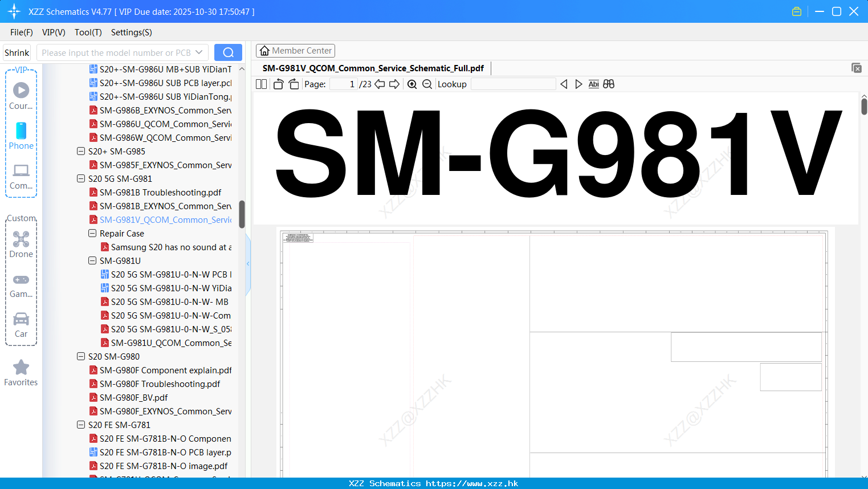
Task: Zoom in on the PDF
Action: (412, 84)
